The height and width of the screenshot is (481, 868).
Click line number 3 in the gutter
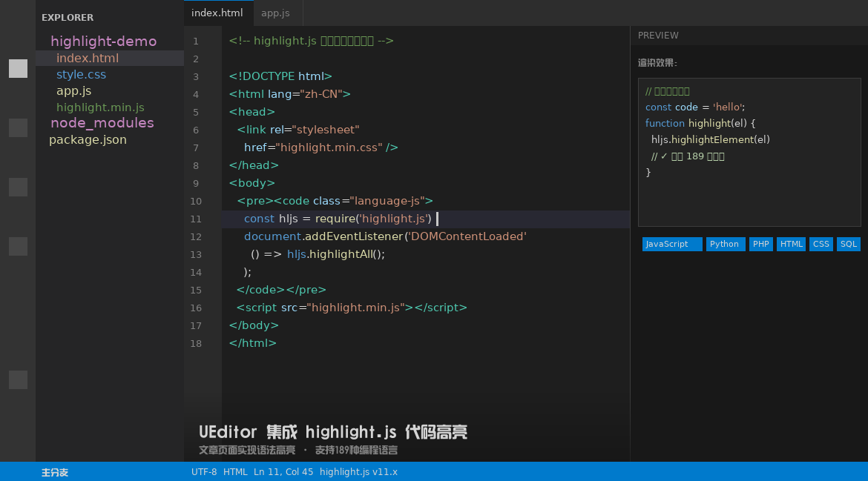(x=195, y=77)
